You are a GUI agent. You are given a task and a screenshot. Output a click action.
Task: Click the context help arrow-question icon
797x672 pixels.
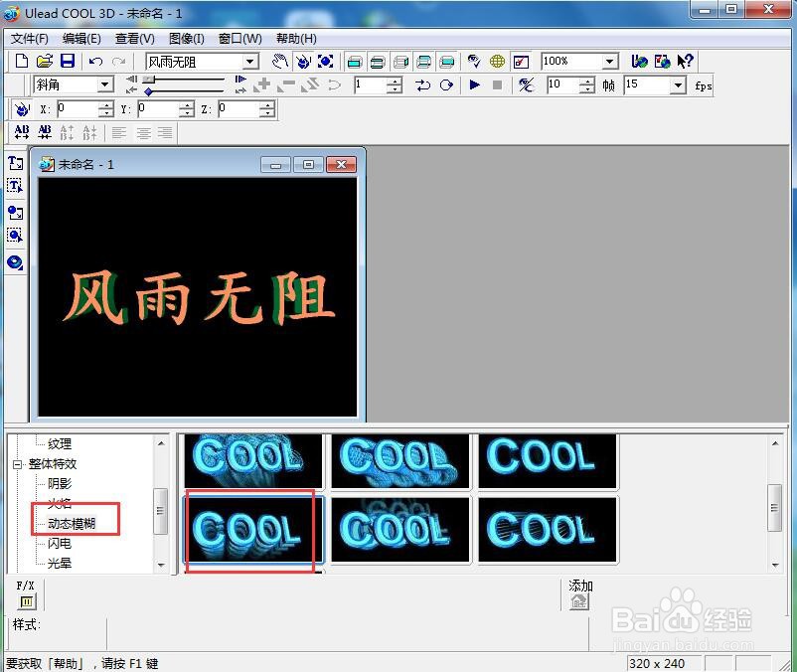pyautogui.click(x=685, y=62)
